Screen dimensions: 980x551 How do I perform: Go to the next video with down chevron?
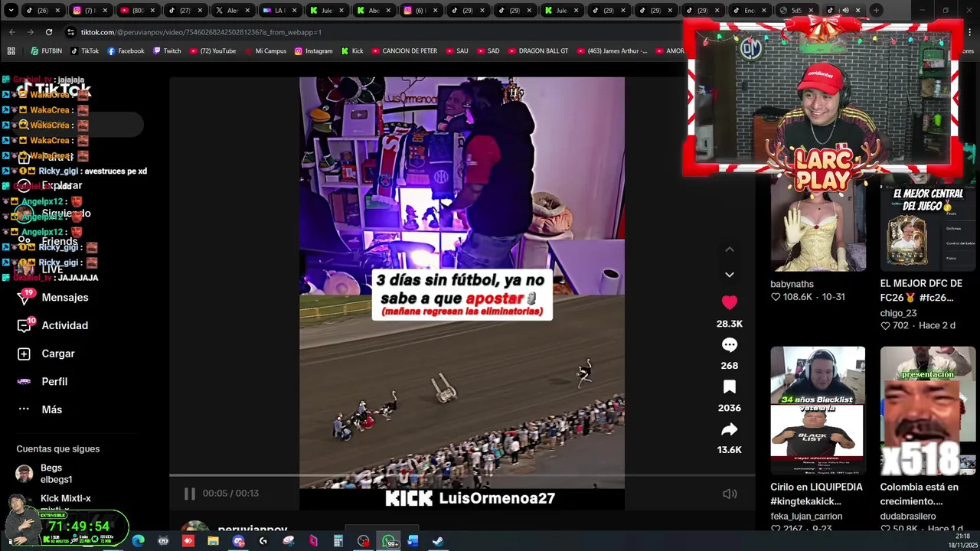click(730, 274)
